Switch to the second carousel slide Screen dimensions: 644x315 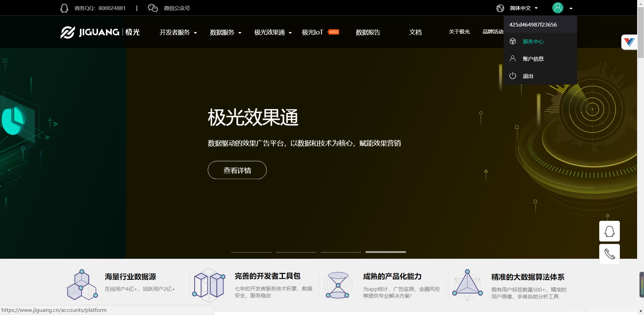coord(296,252)
